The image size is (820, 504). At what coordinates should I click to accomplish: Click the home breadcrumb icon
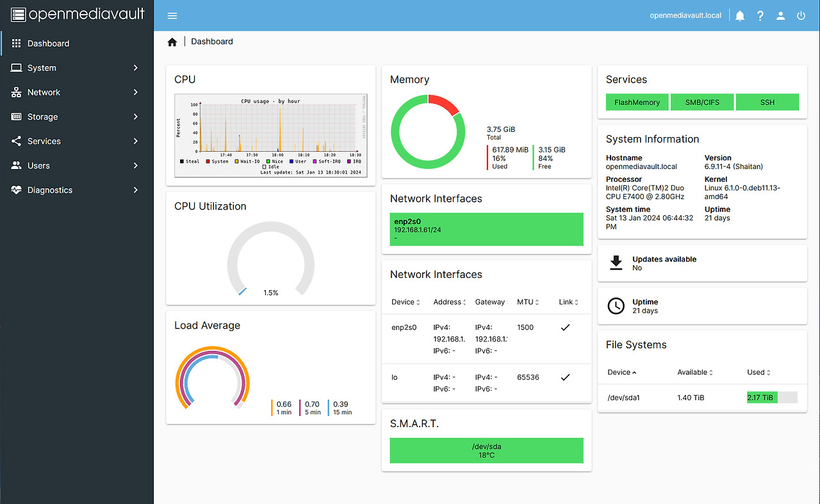coord(172,42)
